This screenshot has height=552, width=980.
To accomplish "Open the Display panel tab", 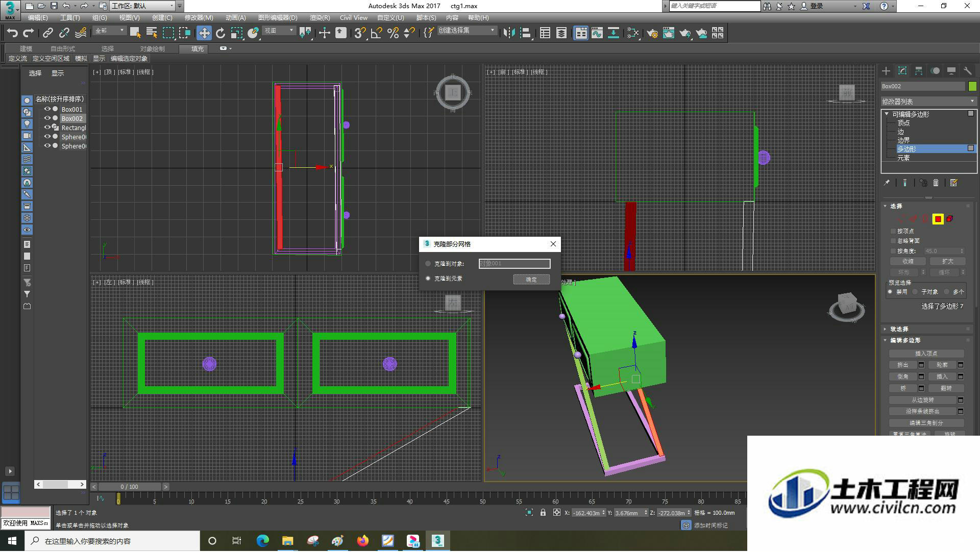I will click(x=951, y=71).
